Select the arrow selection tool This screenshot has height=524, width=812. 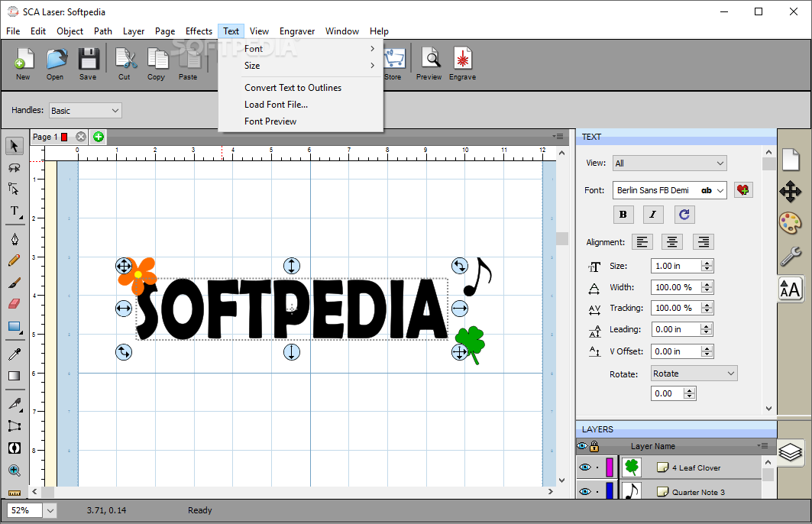[15, 146]
